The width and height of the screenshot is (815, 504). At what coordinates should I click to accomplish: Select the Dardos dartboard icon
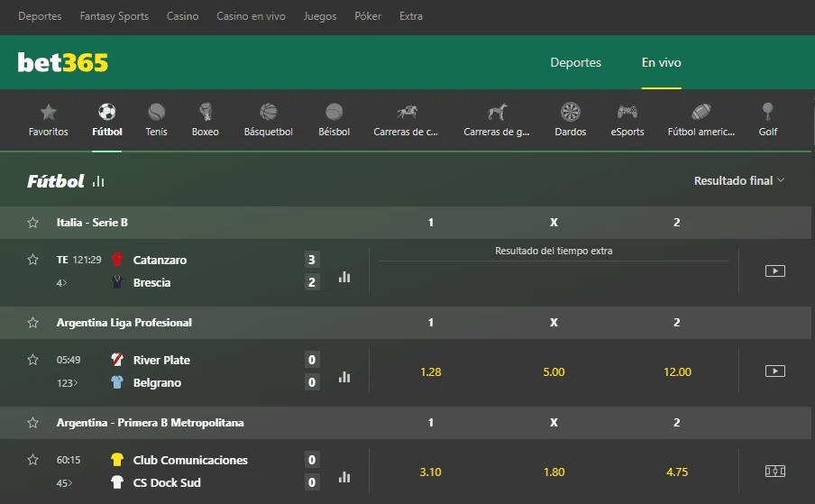point(570,112)
